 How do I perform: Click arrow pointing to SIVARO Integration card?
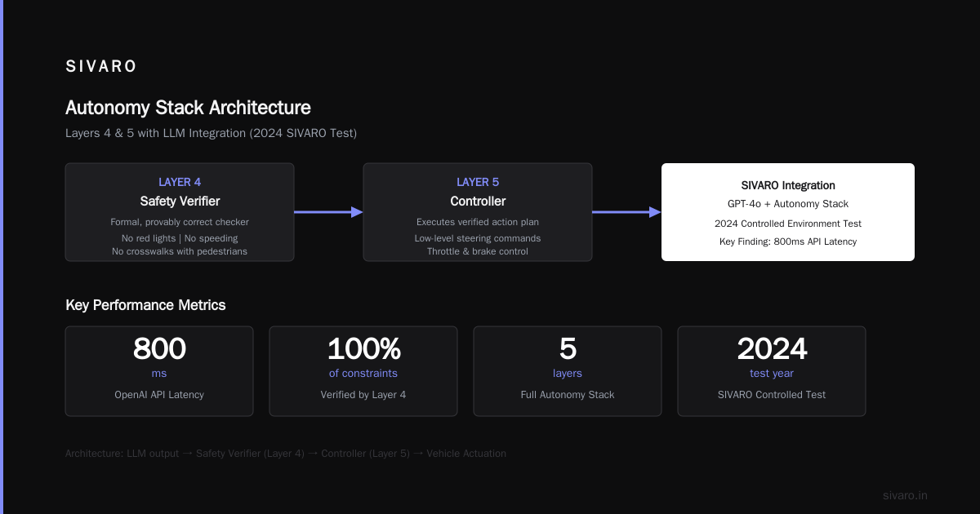tap(626, 212)
